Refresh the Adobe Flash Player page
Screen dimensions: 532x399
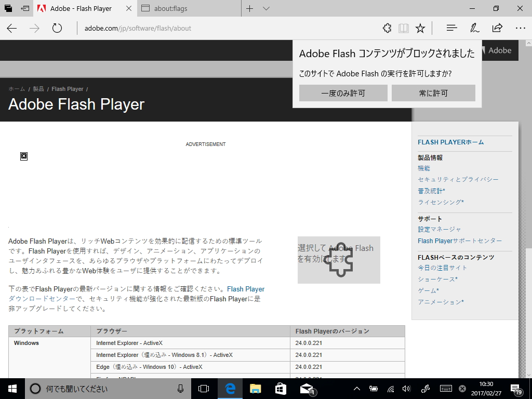coord(57,28)
